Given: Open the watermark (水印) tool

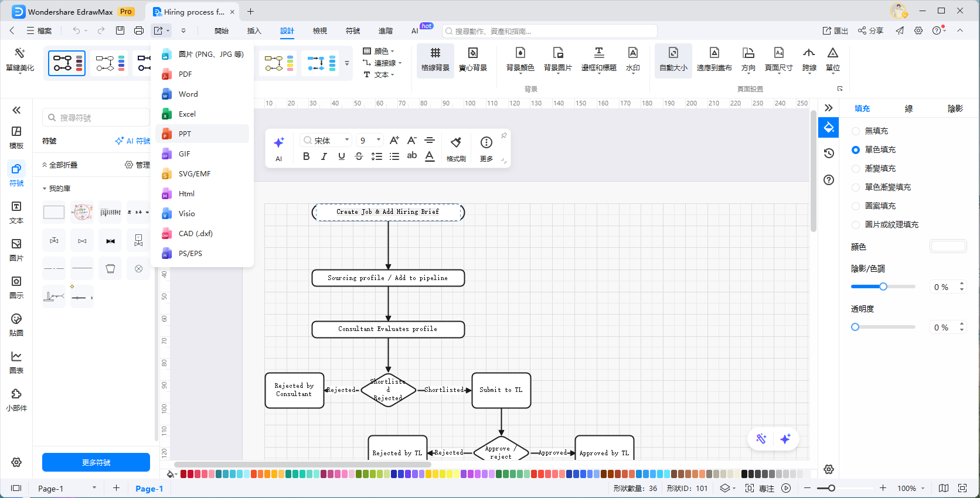Looking at the screenshot, I should coord(632,60).
